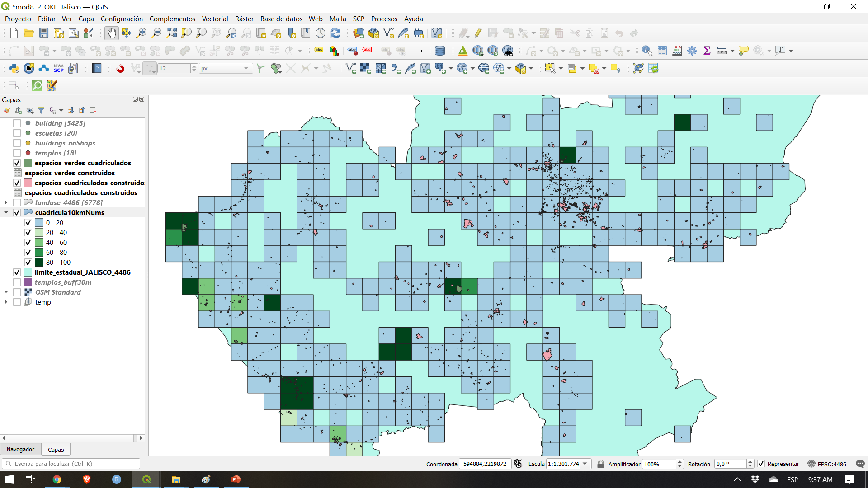Click the red magnet snapping icon
Viewport: 868px width, 488px height.
click(120, 68)
